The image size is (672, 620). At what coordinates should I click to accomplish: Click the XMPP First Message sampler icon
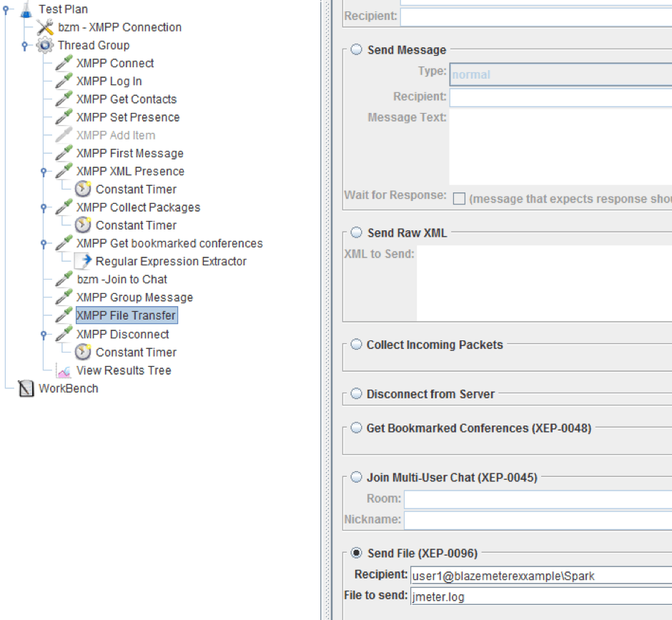tap(64, 153)
